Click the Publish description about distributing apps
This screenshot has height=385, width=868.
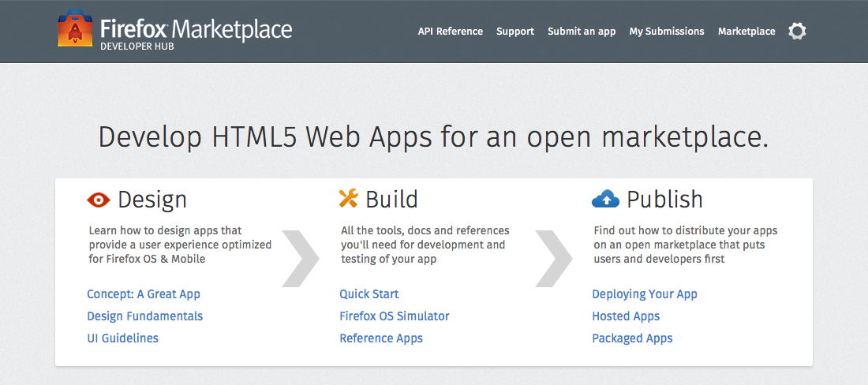coord(685,245)
